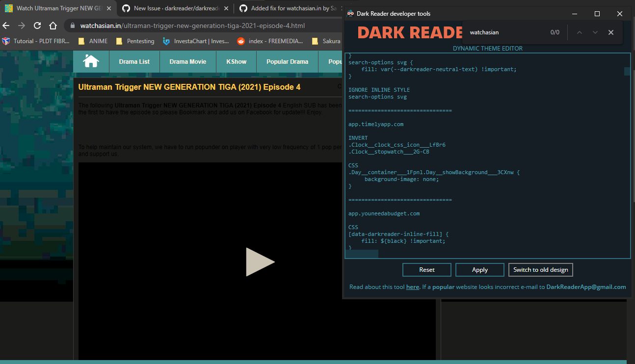
Task: Click the editor's horizontal scrollbar thumb
Action: pyautogui.click(x=362, y=254)
